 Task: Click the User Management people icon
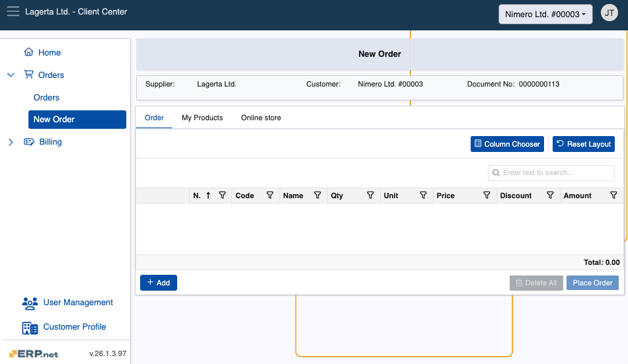(30, 303)
